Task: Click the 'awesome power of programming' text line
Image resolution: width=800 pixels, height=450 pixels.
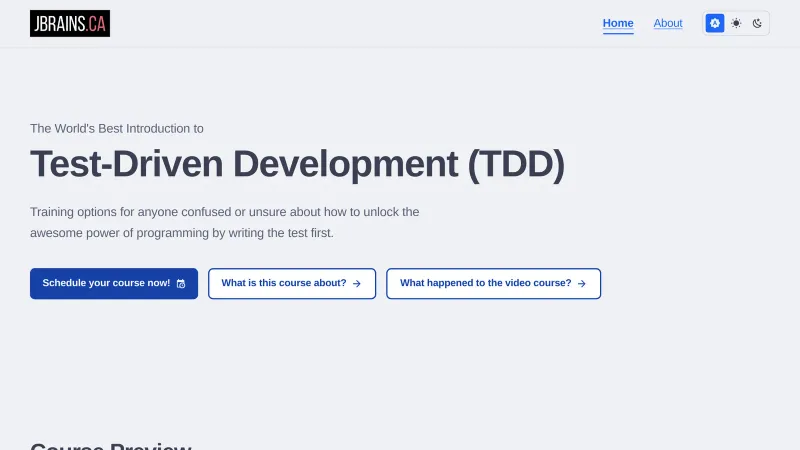Action: click(181, 233)
